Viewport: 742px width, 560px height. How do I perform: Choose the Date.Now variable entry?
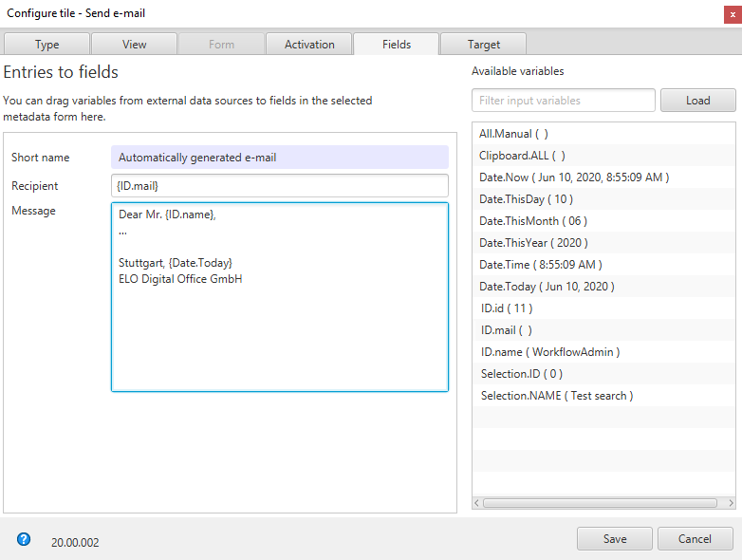574,177
